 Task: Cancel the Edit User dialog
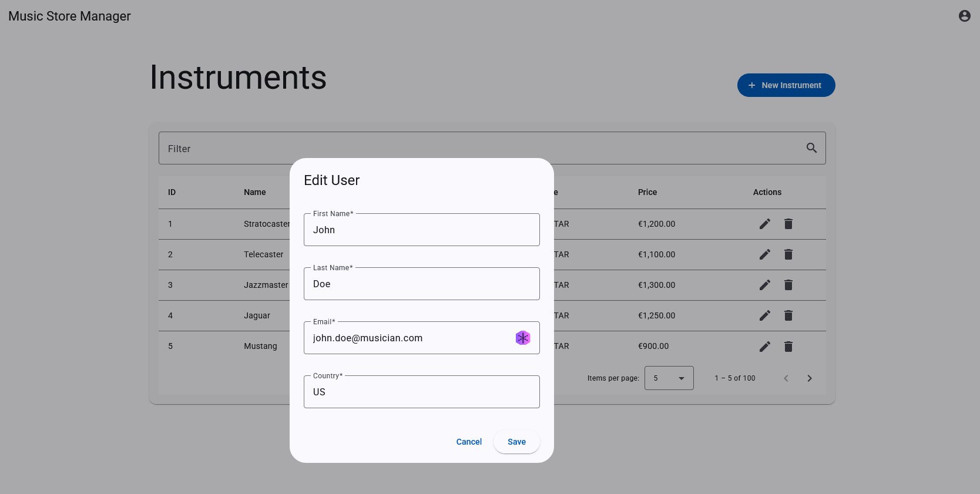[469, 442]
